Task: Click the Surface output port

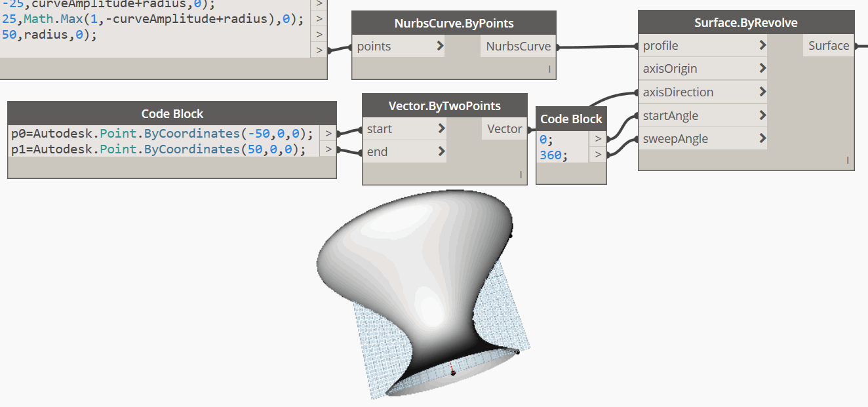Action: (829, 46)
